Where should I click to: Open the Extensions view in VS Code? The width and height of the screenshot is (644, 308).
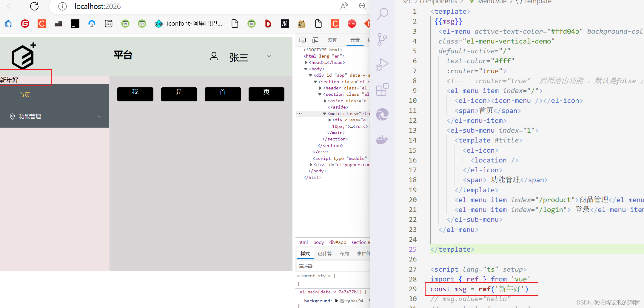(382, 89)
